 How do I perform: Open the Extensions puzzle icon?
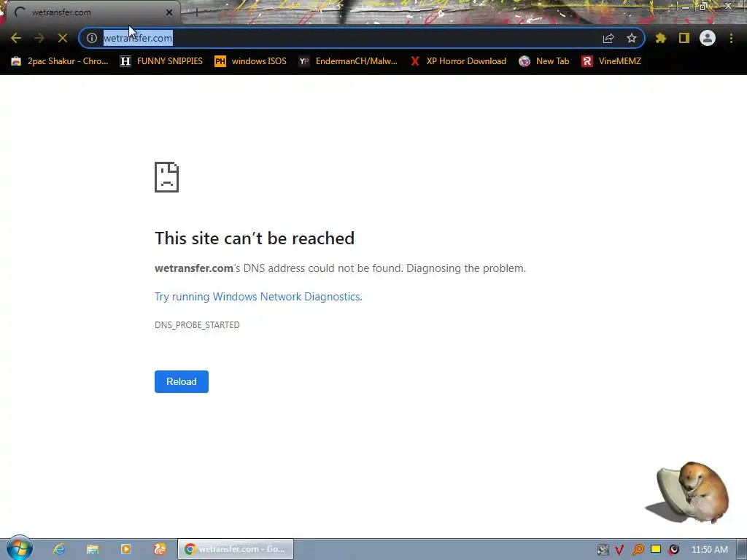coord(661,38)
